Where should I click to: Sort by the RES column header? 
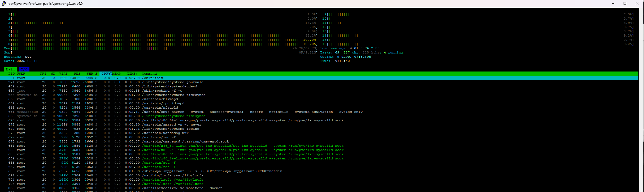(77, 74)
